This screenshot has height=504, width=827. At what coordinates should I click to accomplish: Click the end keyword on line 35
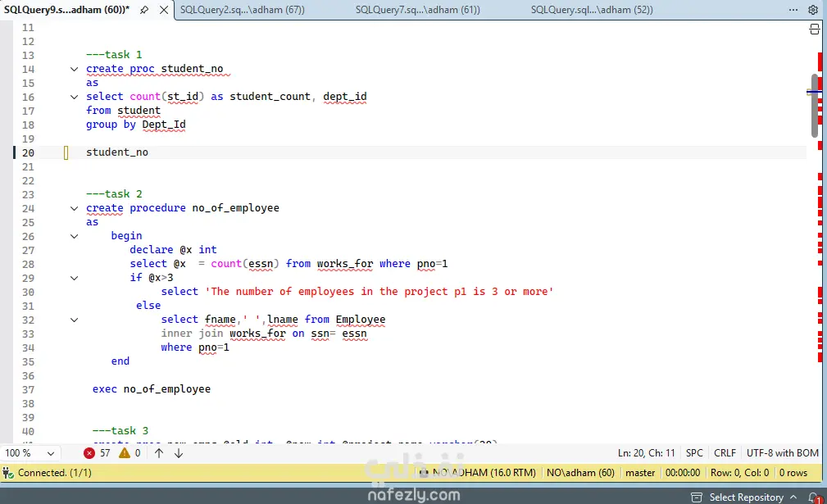pyautogui.click(x=120, y=361)
